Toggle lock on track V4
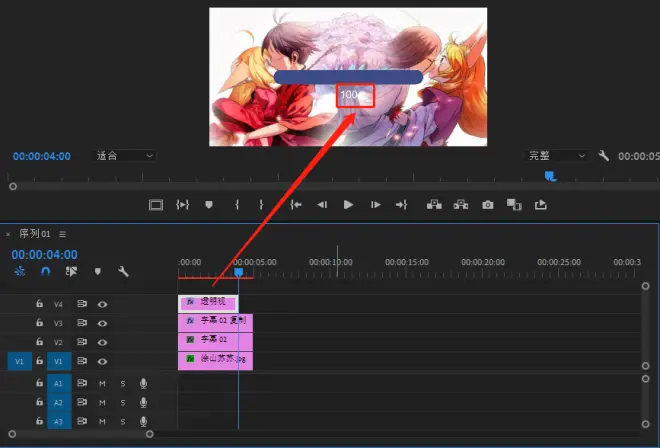Image resolution: width=660 pixels, height=448 pixels. pyautogui.click(x=39, y=304)
